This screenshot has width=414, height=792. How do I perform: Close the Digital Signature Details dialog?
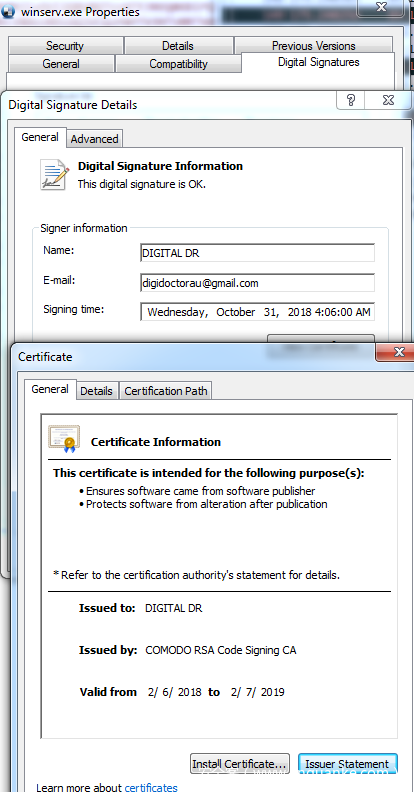(388, 100)
